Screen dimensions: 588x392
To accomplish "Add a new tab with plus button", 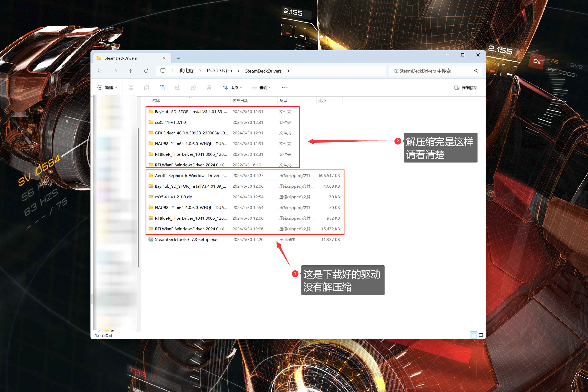I will [179, 58].
